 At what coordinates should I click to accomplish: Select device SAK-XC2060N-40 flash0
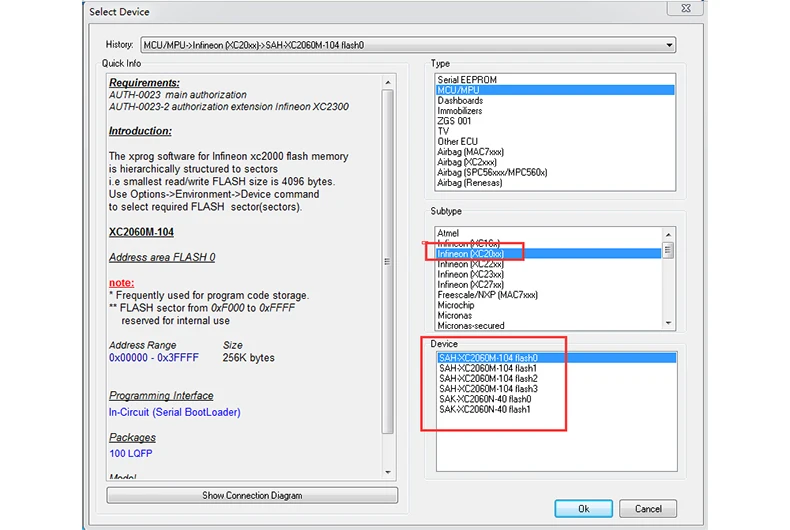[556, 399]
